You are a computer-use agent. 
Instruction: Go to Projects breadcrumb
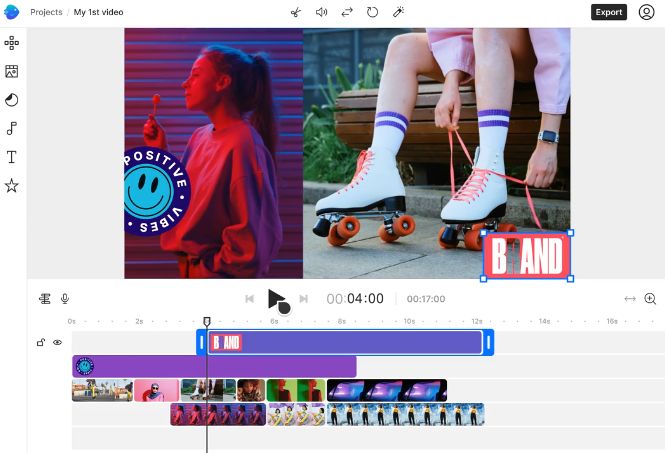[x=46, y=12]
